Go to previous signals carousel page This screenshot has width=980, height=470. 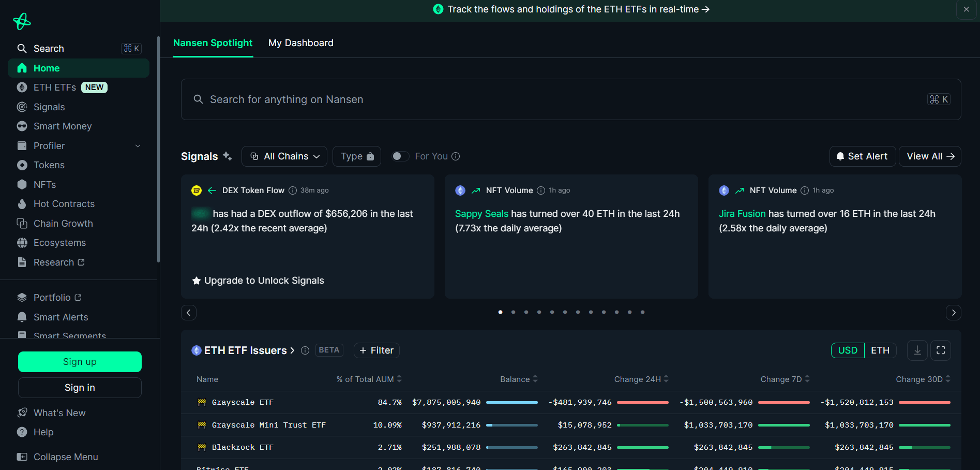tap(189, 313)
